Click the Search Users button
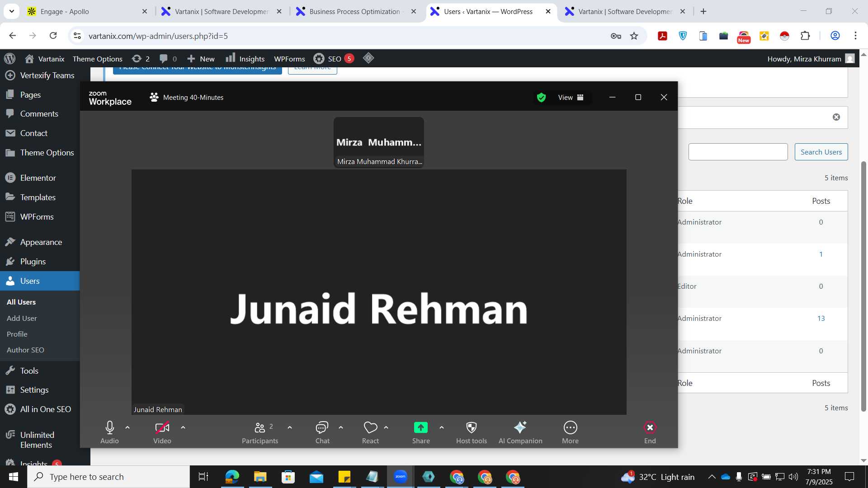The width and height of the screenshot is (868, 488). pyautogui.click(x=821, y=152)
